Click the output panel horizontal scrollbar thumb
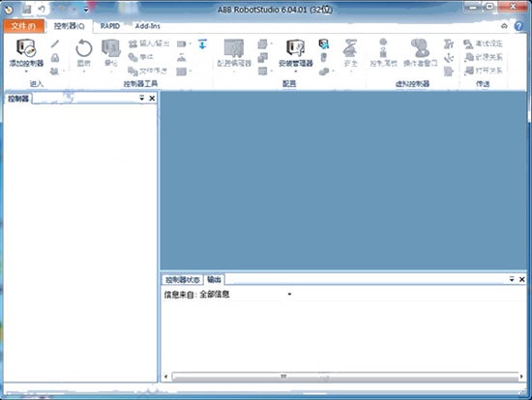 point(345,376)
